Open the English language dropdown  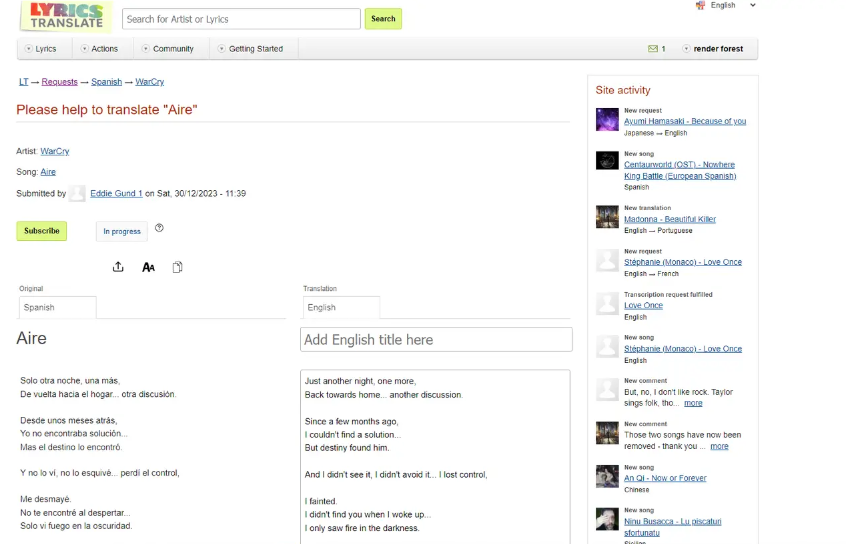(x=731, y=5)
